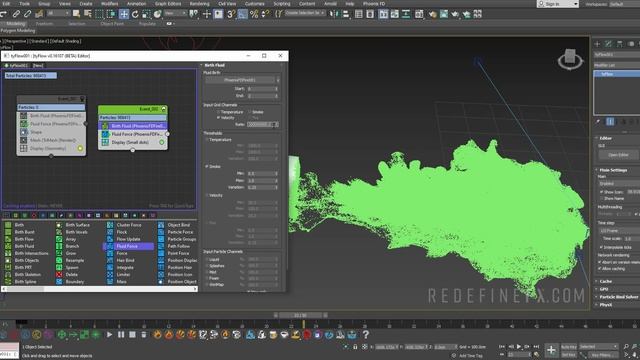Enable the WetMap particle channel checkbox
The image size is (640, 360).
pyautogui.click(x=207, y=284)
